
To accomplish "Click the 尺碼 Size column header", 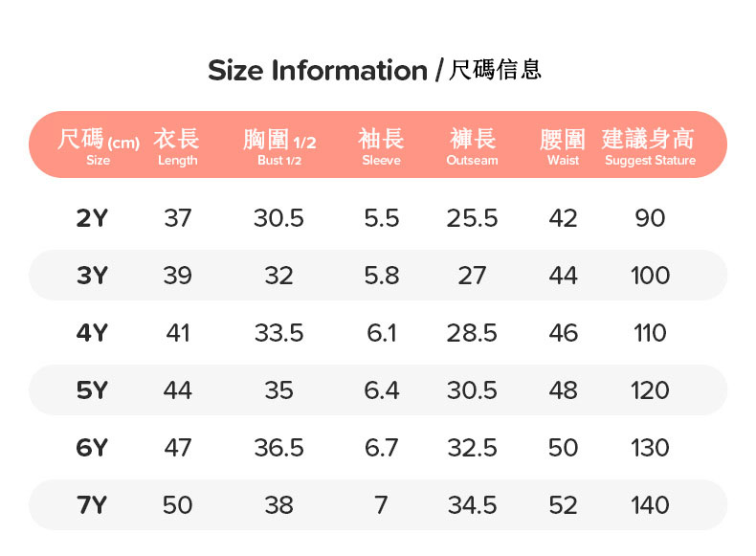I will pos(98,146).
